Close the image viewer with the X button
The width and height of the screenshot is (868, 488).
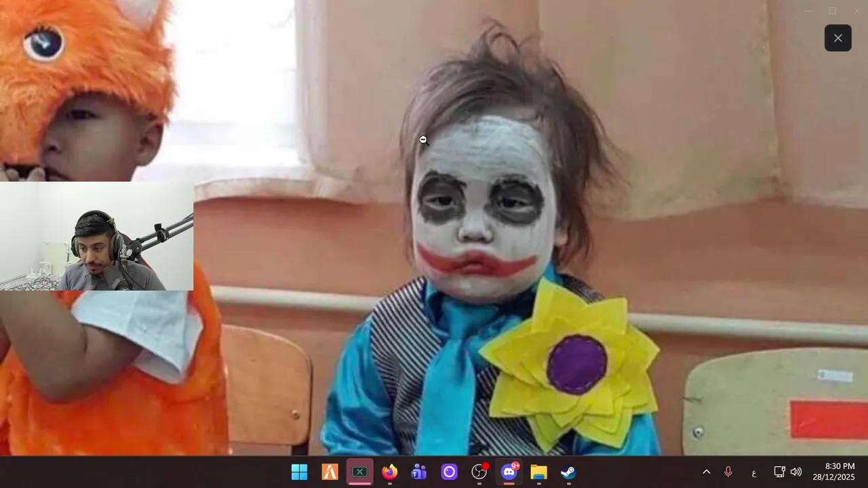(x=837, y=38)
